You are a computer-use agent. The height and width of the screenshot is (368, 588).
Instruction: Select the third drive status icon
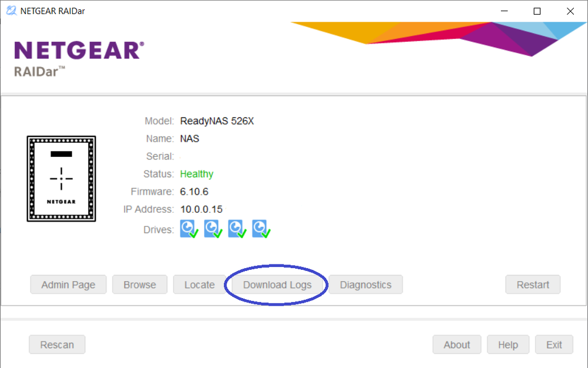coord(237,229)
